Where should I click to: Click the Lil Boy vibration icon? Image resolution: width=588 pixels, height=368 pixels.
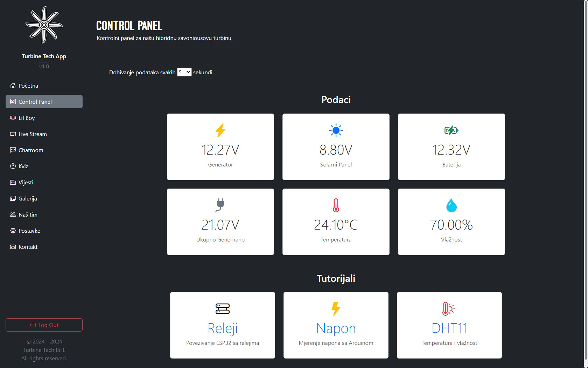point(13,118)
